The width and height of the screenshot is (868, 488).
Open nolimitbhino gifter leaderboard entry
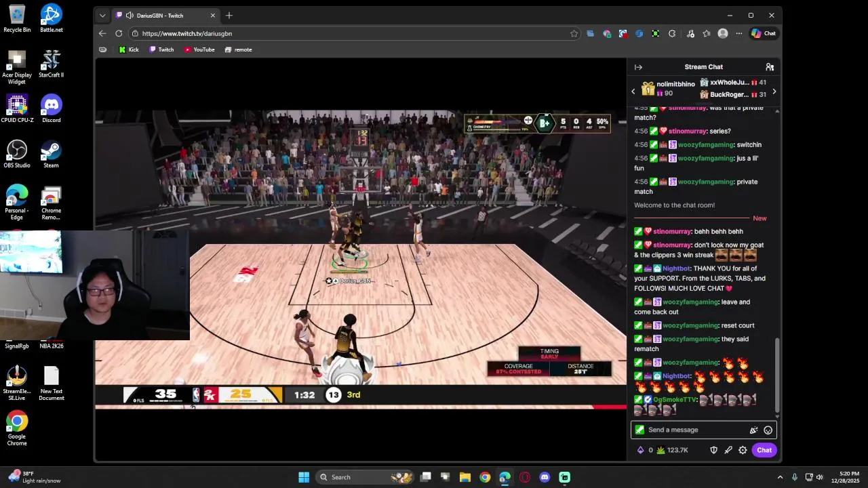coord(668,89)
